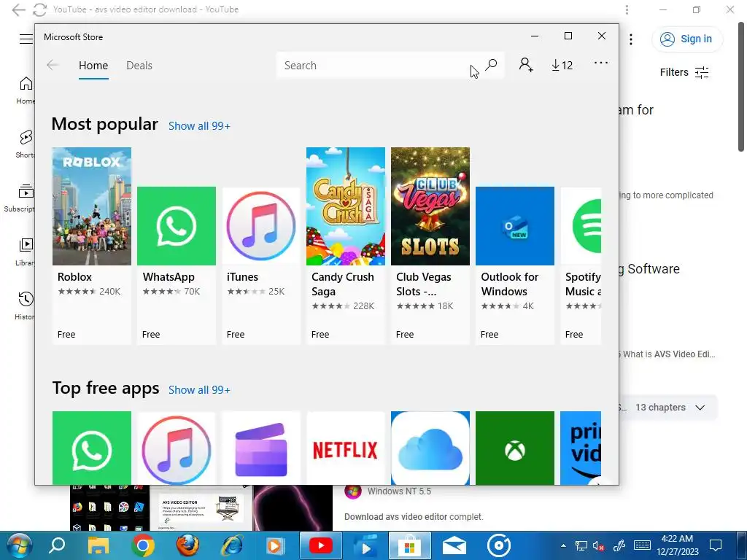The height and width of the screenshot is (560, 747).
Task: Go back in the browser window
Action: click(x=18, y=9)
